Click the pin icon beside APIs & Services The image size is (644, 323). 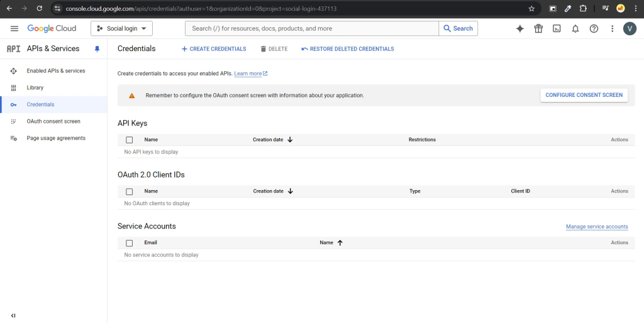(97, 48)
